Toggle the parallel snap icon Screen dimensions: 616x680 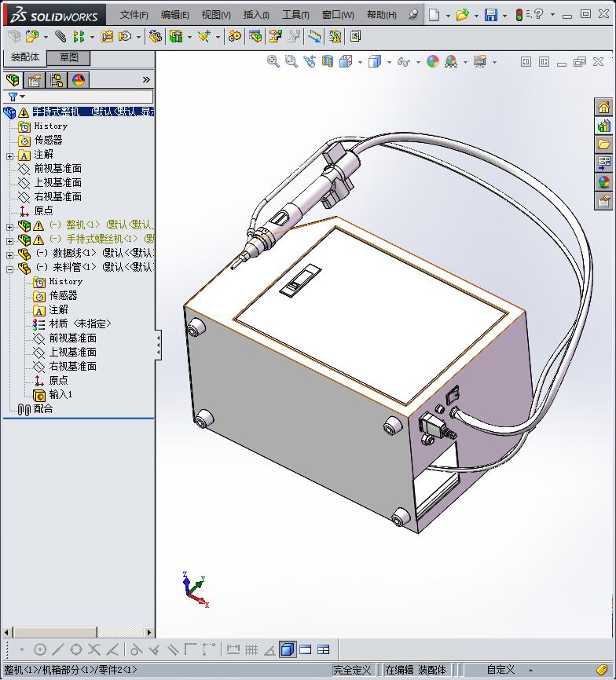pyautogui.click(x=173, y=649)
